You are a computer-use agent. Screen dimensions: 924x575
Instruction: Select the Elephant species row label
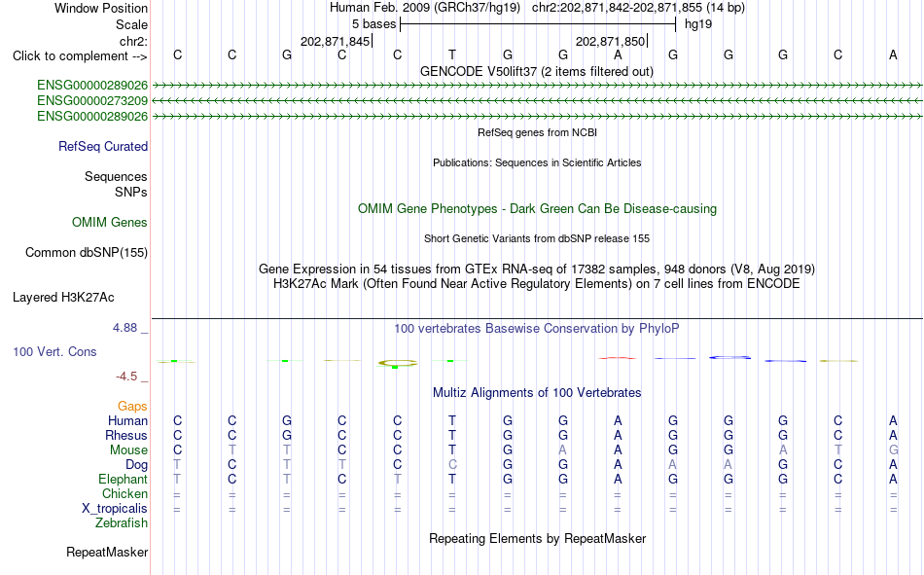124,479
